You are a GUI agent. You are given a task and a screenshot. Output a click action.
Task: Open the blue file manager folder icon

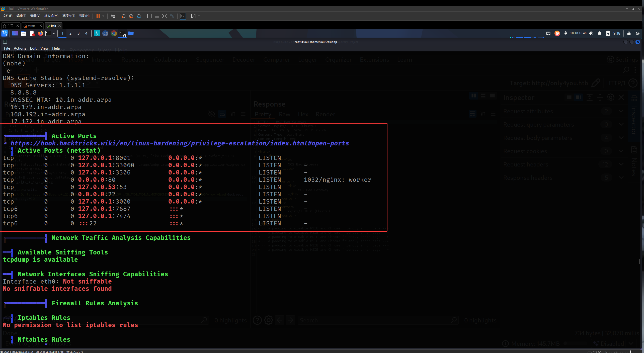pos(131,33)
